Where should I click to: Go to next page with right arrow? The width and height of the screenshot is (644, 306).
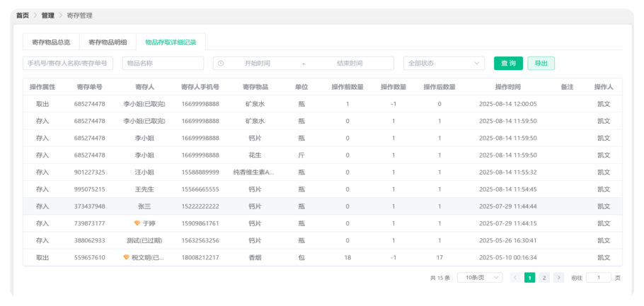point(558,278)
